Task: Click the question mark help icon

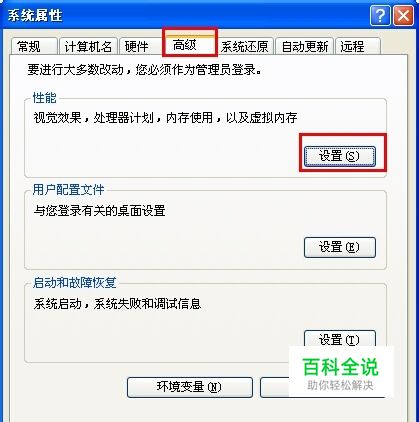Action: pos(380,15)
